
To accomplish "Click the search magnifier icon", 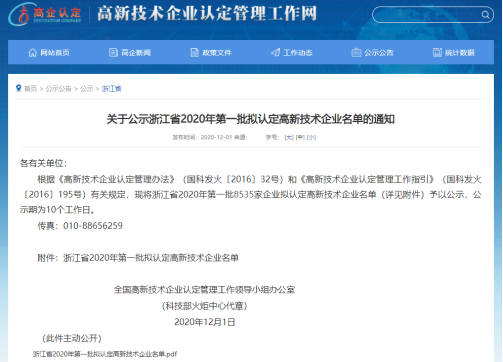I will [485, 15].
